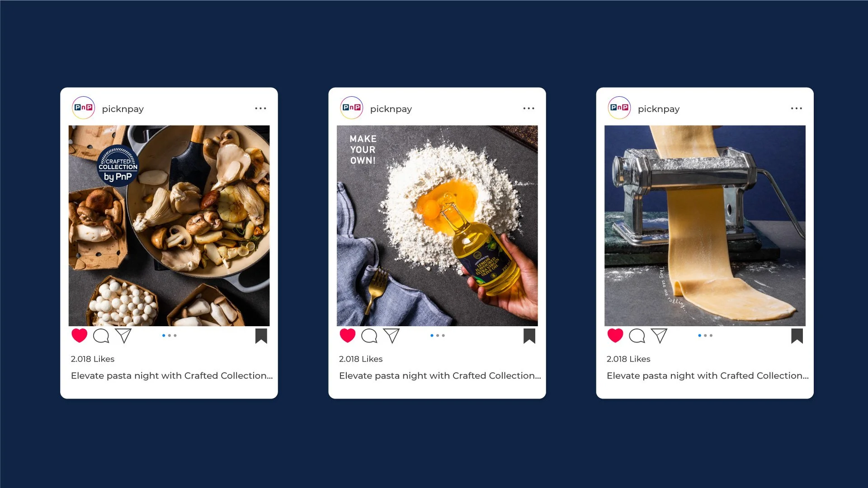Share the mushroom pan post
Image resolution: width=868 pixels, height=488 pixels.
pos(123,336)
